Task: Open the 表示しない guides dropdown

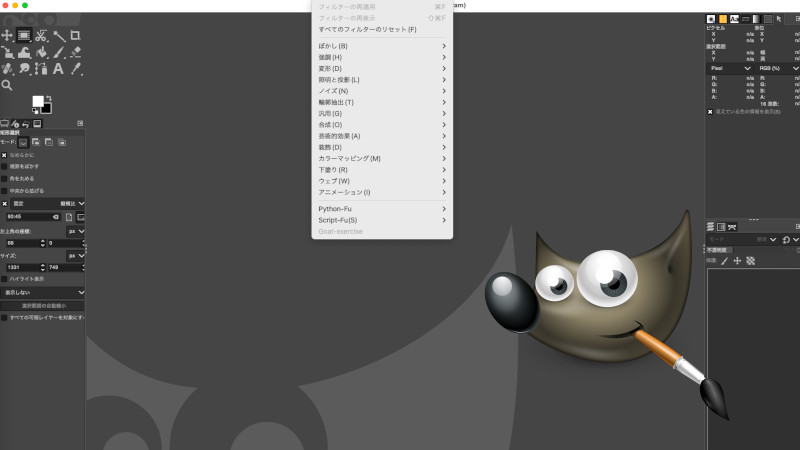Action: 42,292
